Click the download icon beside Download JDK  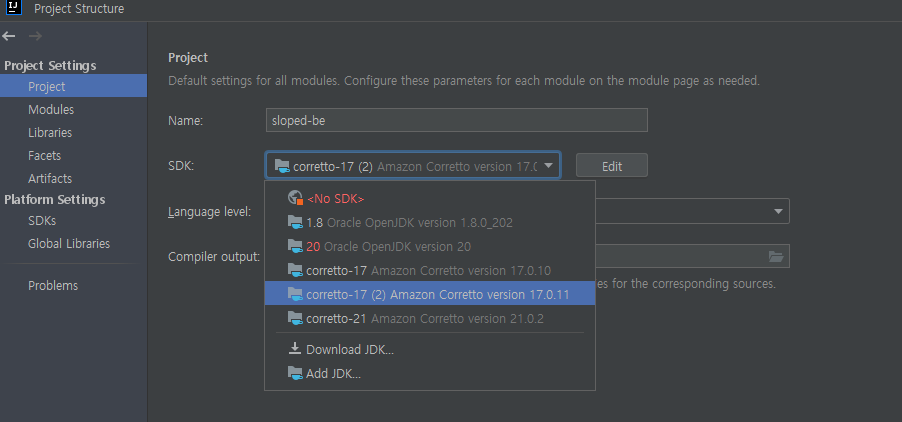click(295, 349)
